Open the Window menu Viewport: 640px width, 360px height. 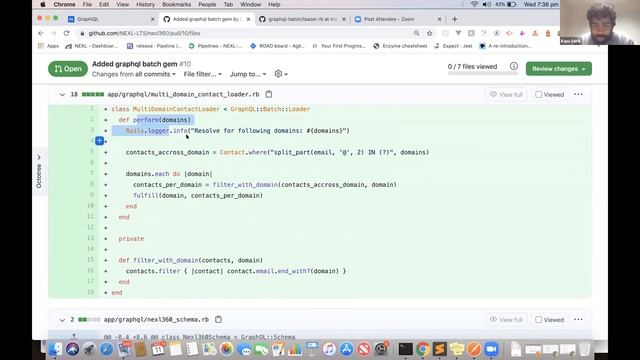pos(250,4)
